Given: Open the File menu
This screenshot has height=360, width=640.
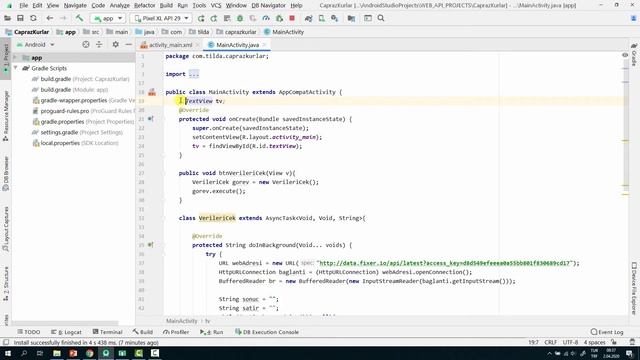Looking at the screenshot, I should point(24,5).
